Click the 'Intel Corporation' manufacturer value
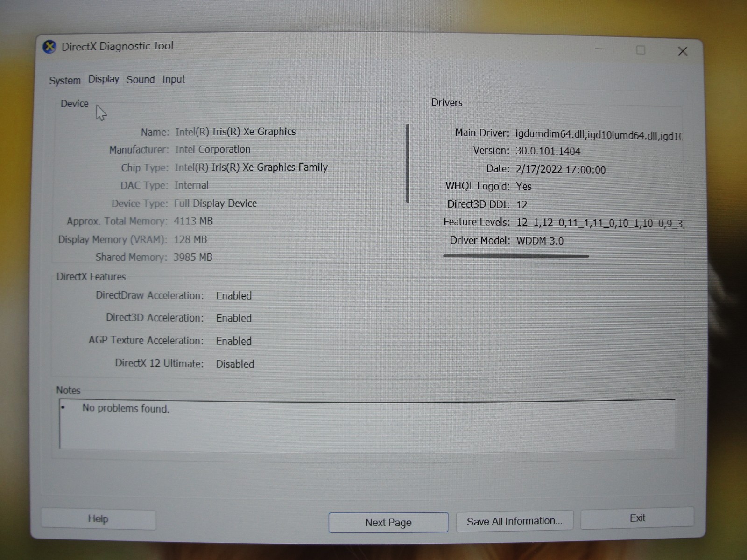747x560 pixels. [x=212, y=149]
